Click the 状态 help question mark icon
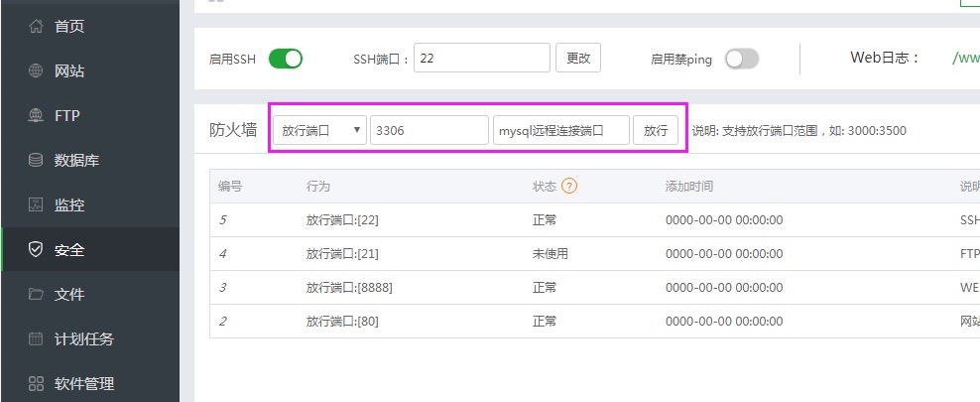 [569, 186]
